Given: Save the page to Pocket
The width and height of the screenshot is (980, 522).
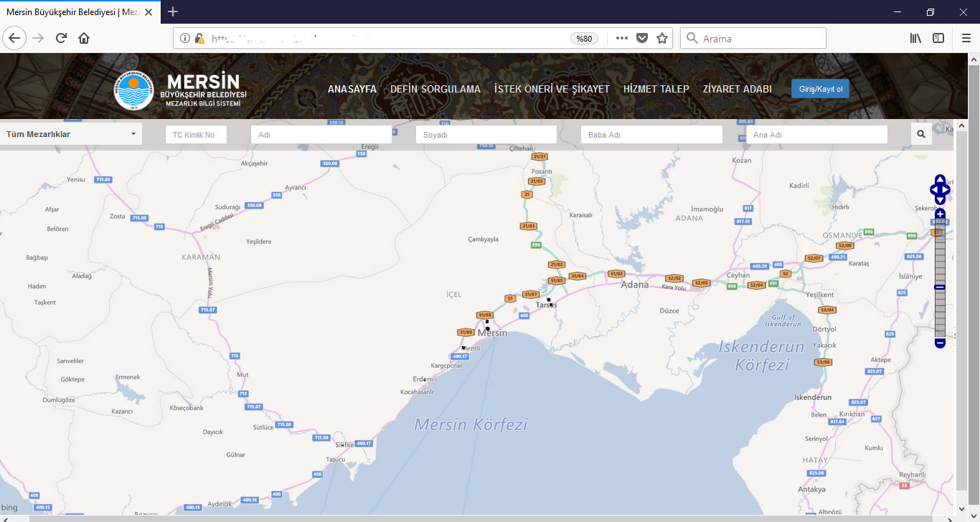Looking at the screenshot, I should click(x=642, y=38).
